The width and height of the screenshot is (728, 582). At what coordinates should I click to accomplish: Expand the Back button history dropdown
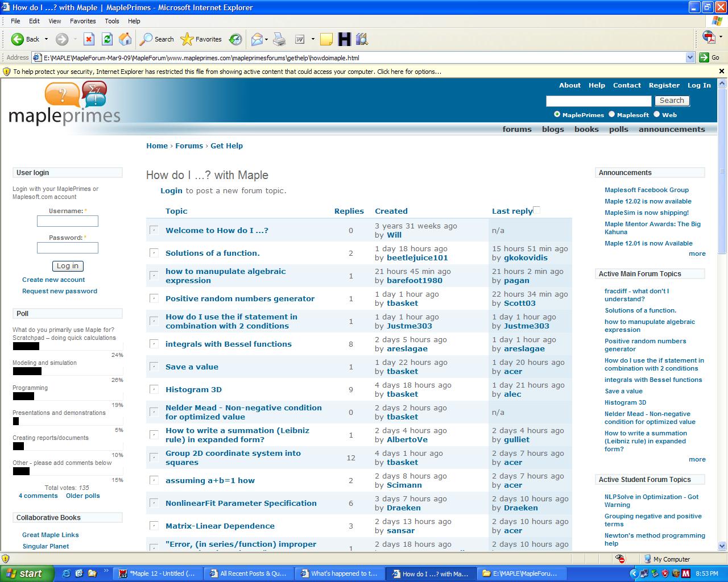point(47,39)
